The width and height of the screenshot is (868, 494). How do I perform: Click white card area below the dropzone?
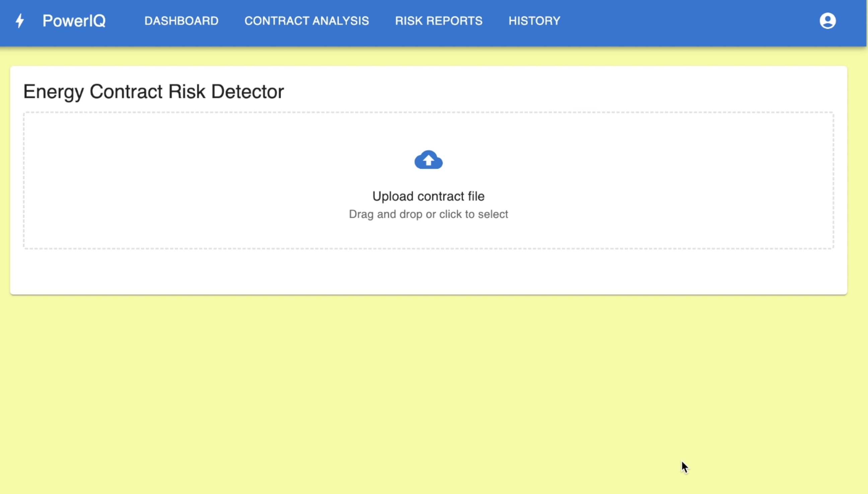[x=428, y=271]
